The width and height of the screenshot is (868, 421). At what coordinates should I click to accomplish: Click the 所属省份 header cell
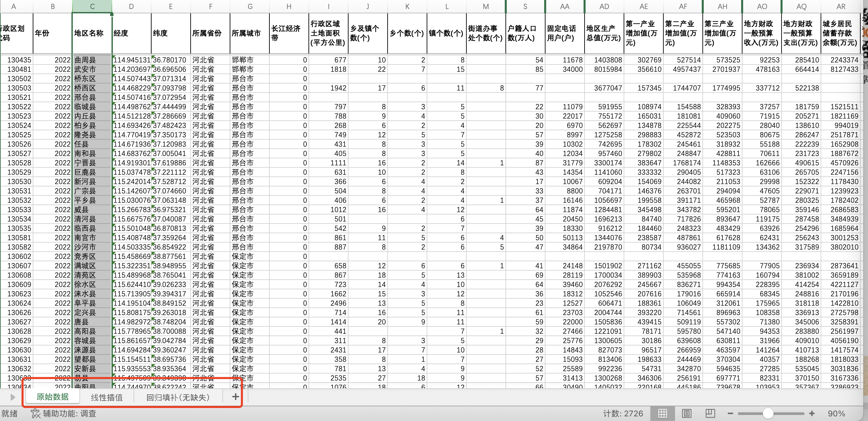tap(210, 33)
